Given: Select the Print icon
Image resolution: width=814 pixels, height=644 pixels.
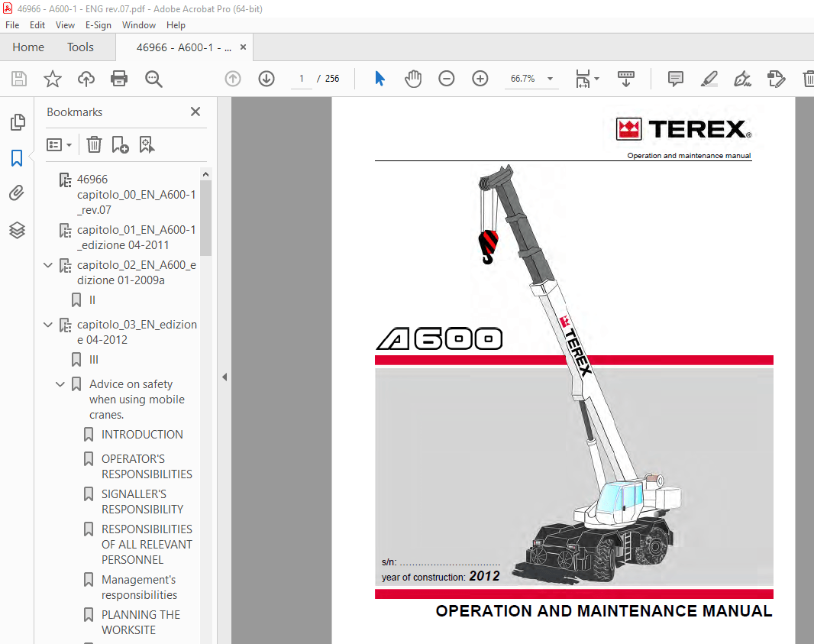Looking at the screenshot, I should tap(119, 79).
